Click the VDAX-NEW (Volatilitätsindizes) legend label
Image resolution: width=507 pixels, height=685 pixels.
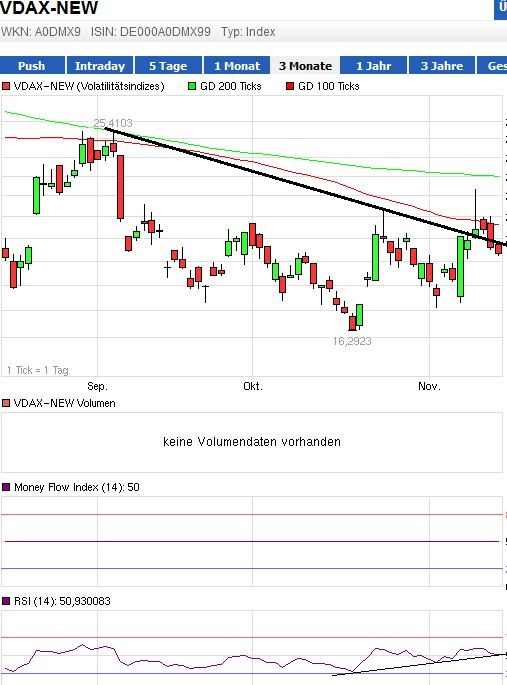point(89,86)
